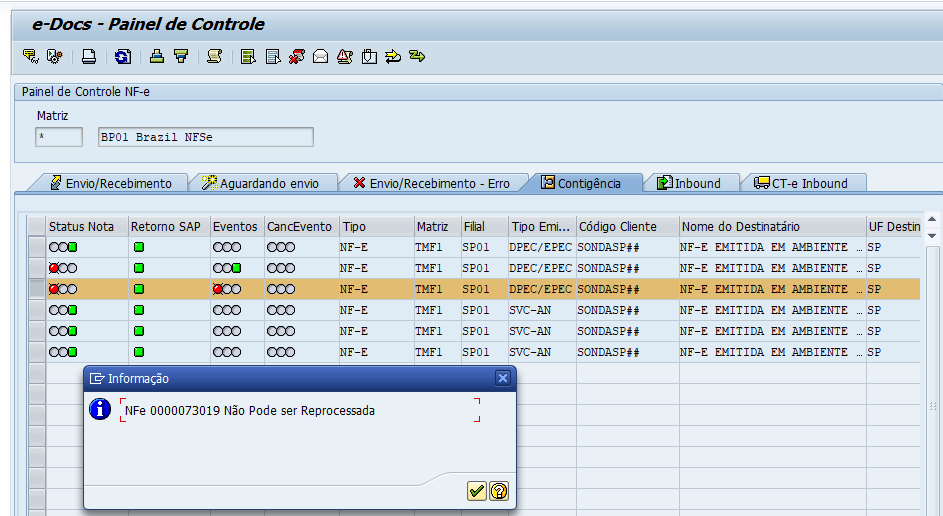Click the Status Nota column header

pos(82,227)
